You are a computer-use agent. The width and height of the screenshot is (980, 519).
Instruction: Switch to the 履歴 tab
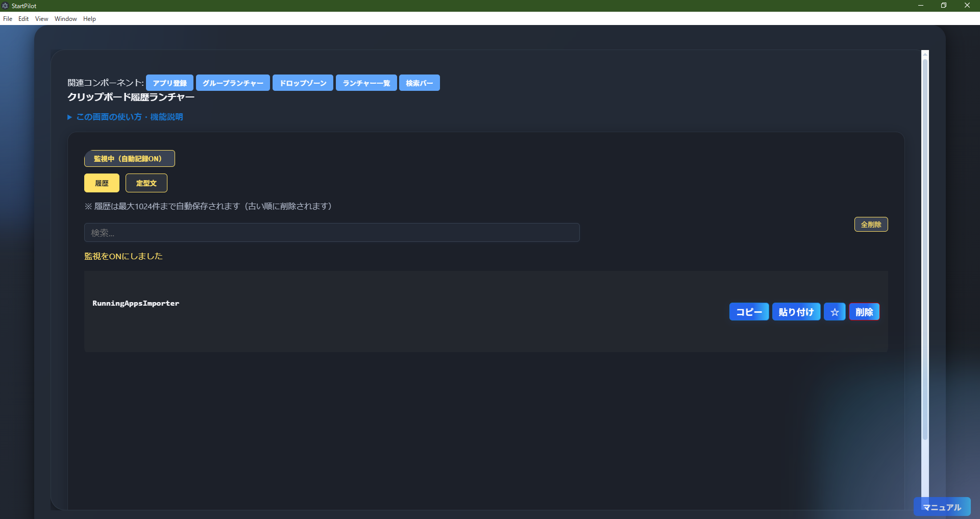click(x=102, y=183)
